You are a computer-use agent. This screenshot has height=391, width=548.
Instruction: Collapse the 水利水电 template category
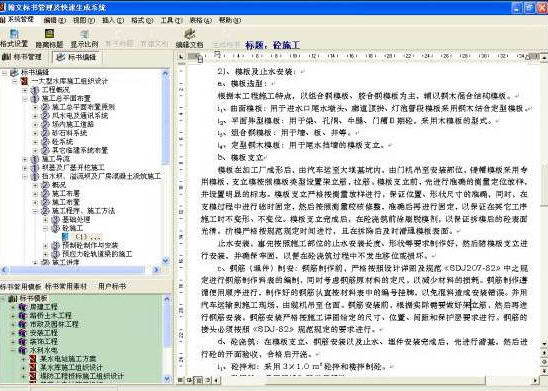pyautogui.click(x=13, y=350)
